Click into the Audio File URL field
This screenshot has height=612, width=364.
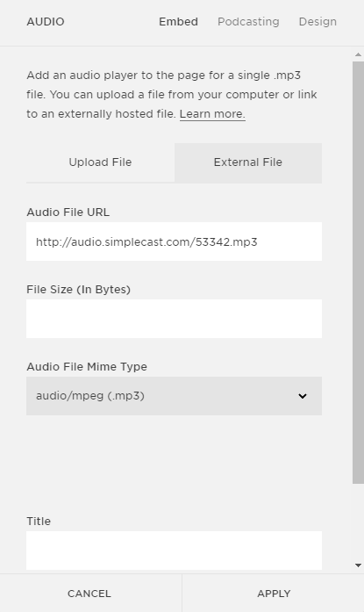point(174,241)
